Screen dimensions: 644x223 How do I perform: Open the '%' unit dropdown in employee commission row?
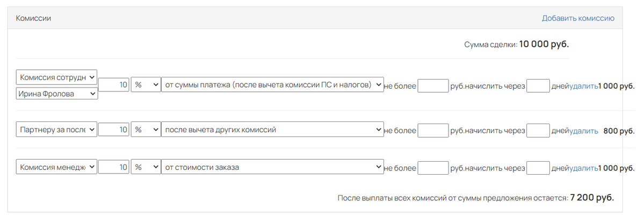pos(146,84)
